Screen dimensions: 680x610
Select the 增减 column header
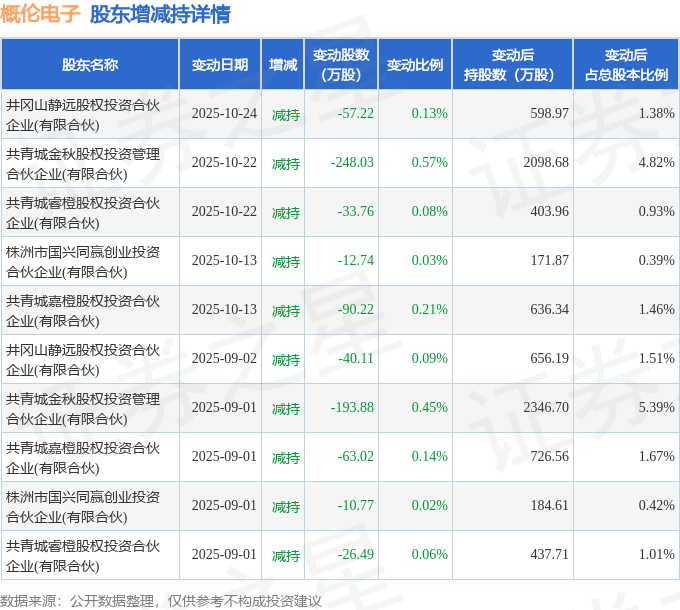click(283, 65)
